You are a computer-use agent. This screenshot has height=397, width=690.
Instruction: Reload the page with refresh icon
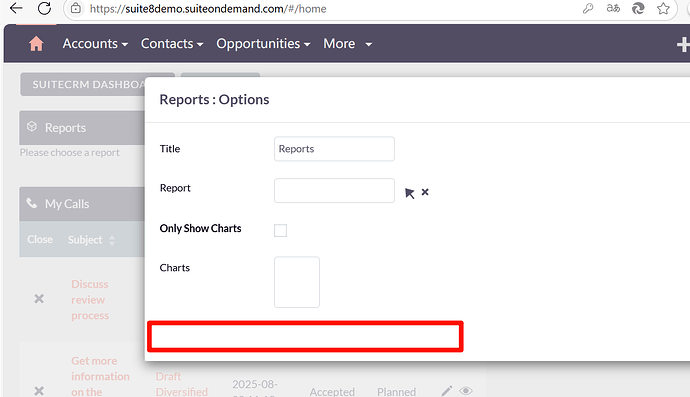pos(44,8)
